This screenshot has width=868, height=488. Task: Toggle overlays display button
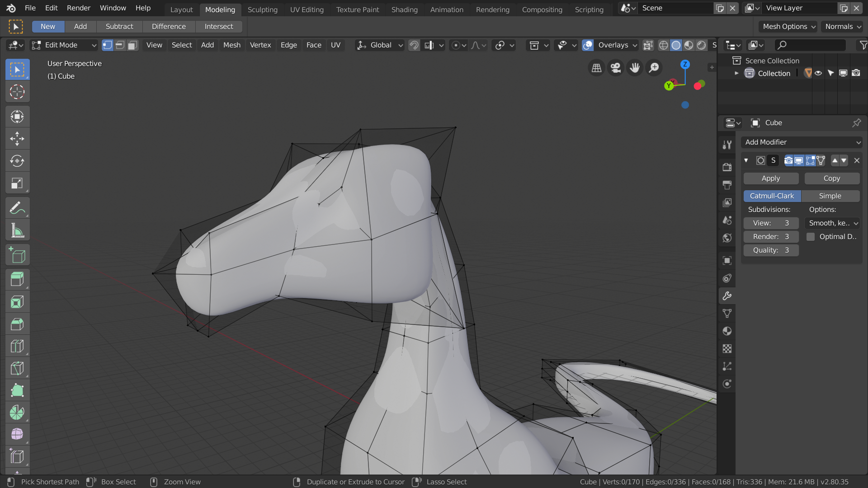click(588, 45)
